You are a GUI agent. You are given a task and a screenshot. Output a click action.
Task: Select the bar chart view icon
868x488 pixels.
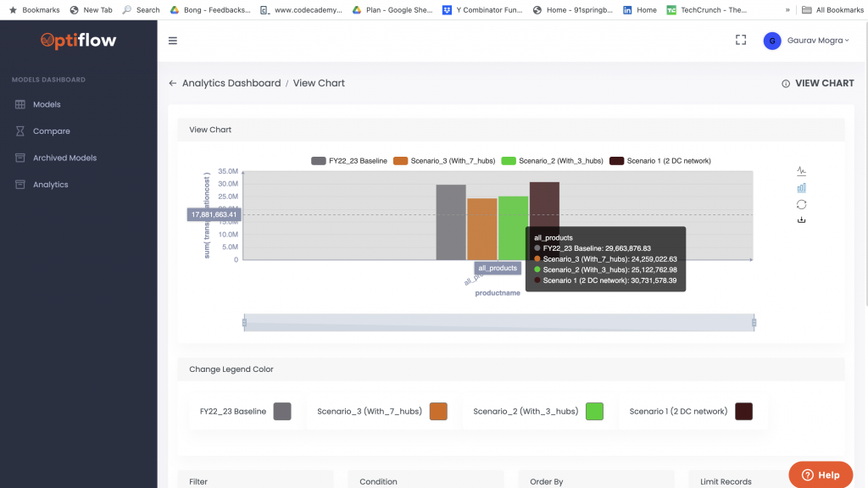click(802, 187)
